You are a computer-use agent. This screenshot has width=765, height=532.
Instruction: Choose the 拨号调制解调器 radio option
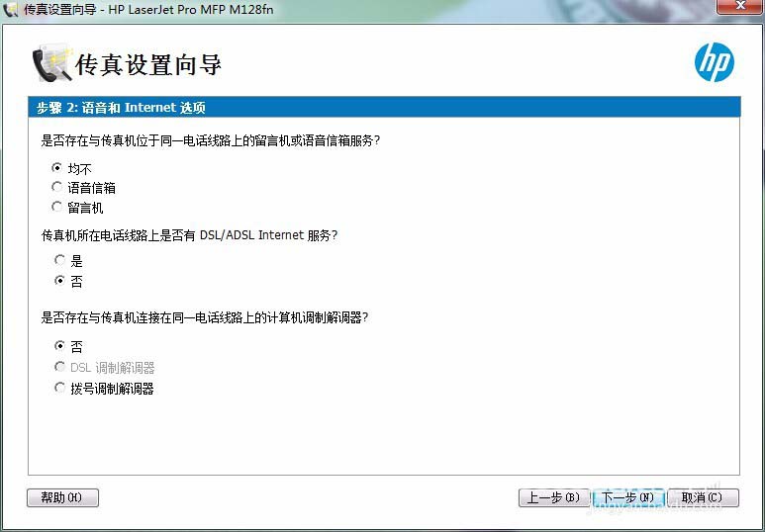[60, 388]
